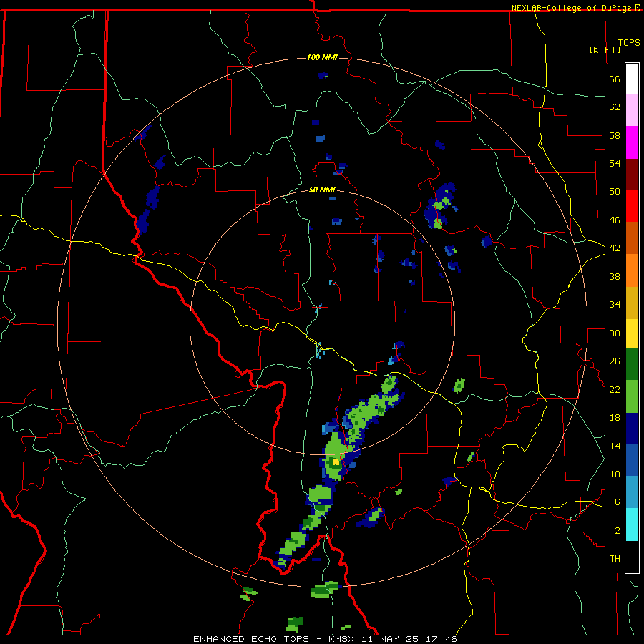
Task: Click the 6 value on legend scale
Action: click(617, 502)
